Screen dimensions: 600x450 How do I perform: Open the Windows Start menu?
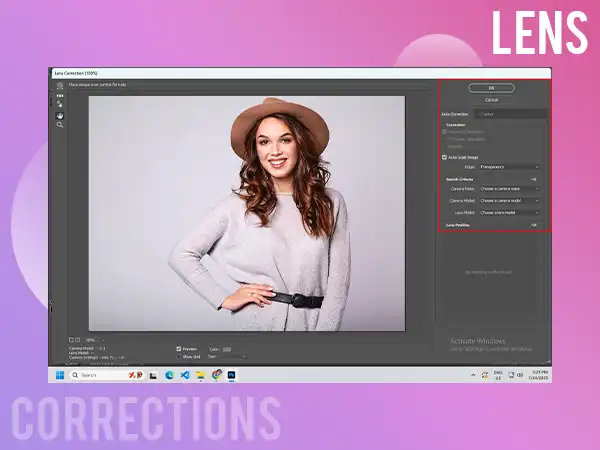click(x=60, y=375)
